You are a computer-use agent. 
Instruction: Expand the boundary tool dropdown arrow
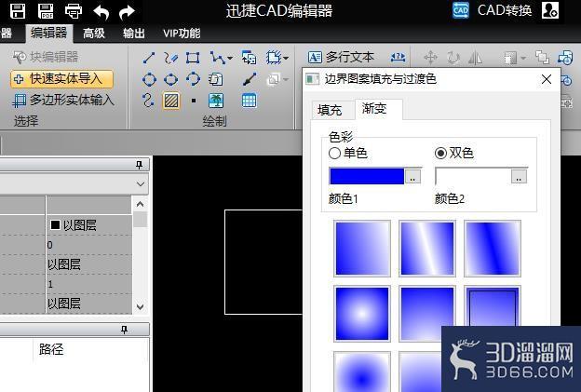click(x=286, y=58)
